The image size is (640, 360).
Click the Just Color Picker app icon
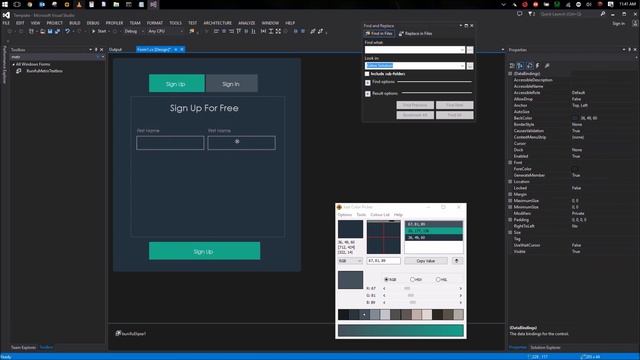tap(339, 207)
